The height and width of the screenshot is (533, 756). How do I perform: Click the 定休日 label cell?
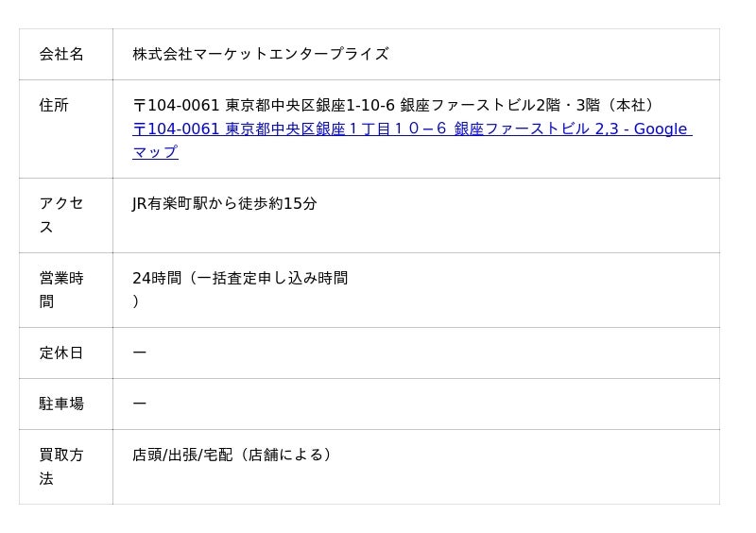[x=61, y=352]
